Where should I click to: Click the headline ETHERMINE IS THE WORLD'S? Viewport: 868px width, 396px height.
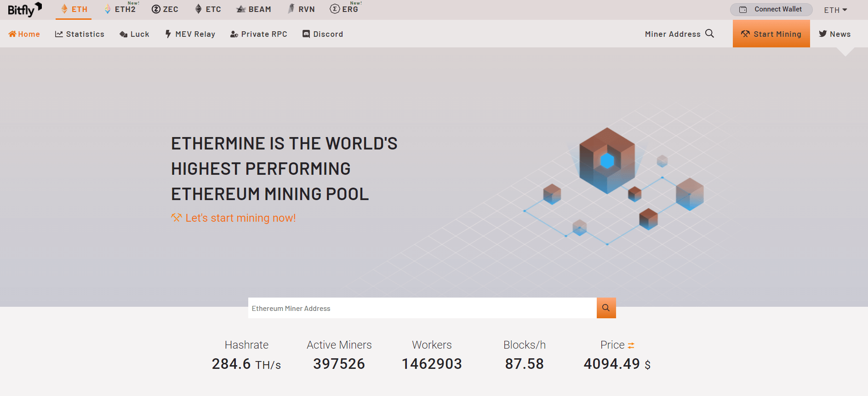[284, 143]
